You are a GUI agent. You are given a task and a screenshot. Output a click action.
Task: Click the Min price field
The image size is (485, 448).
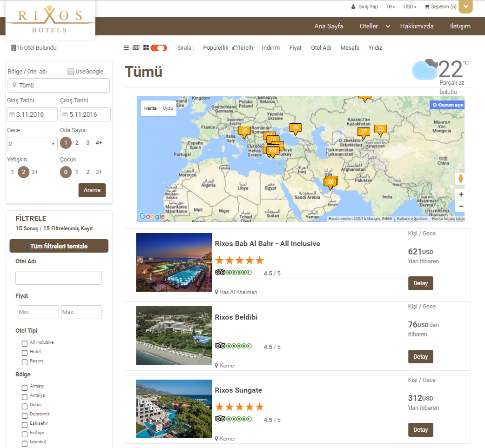click(x=38, y=312)
